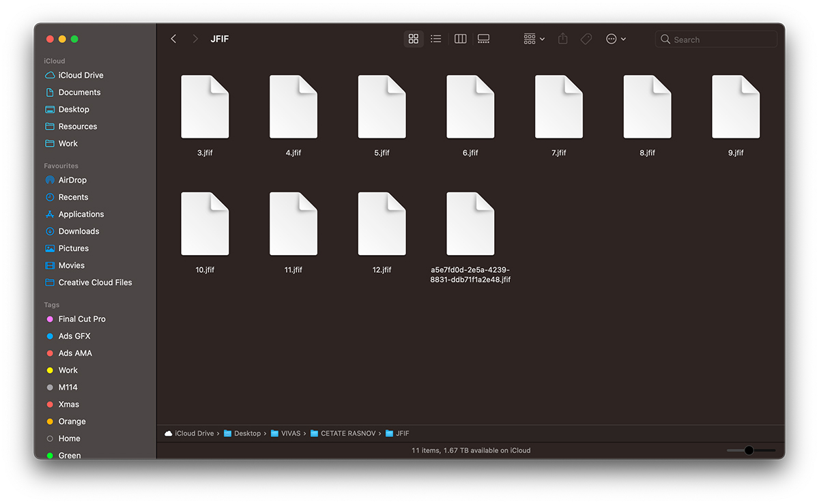Select the Final Cut Pro pink tag
The height and width of the screenshot is (504, 819).
coord(81,319)
